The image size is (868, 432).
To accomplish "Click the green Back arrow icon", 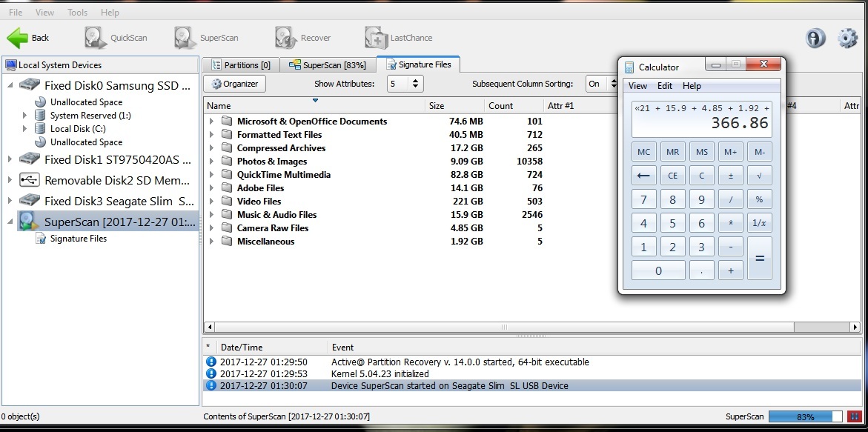I will tap(17, 38).
